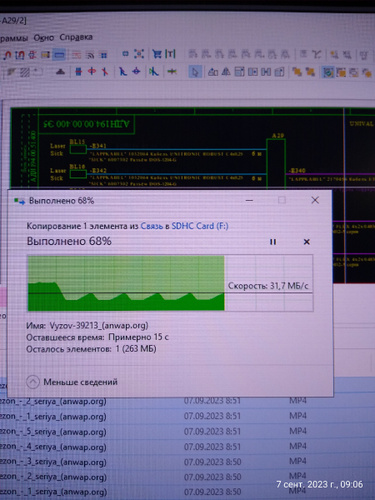The height and width of the screenshot is (500, 375).
Task: Click the zoom-to-fit corners icon
Action: pos(139,54)
